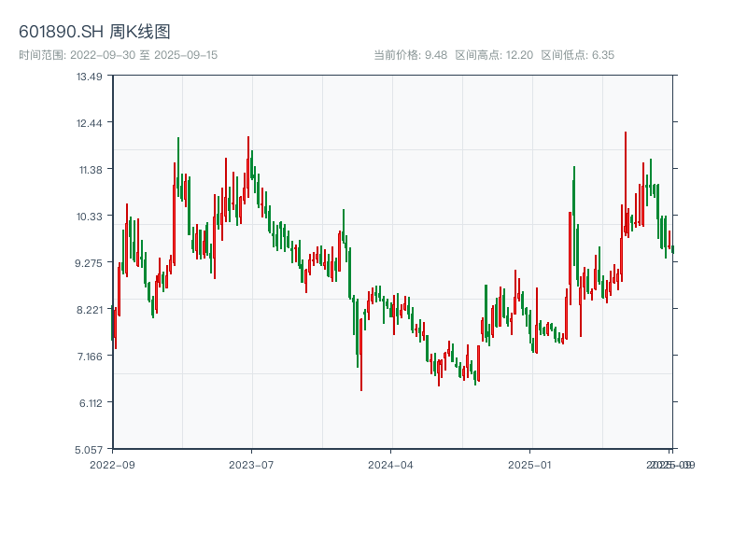This screenshot has width=747, height=560.
Task: Click the y-axis label 12.44
Action: click(89, 123)
